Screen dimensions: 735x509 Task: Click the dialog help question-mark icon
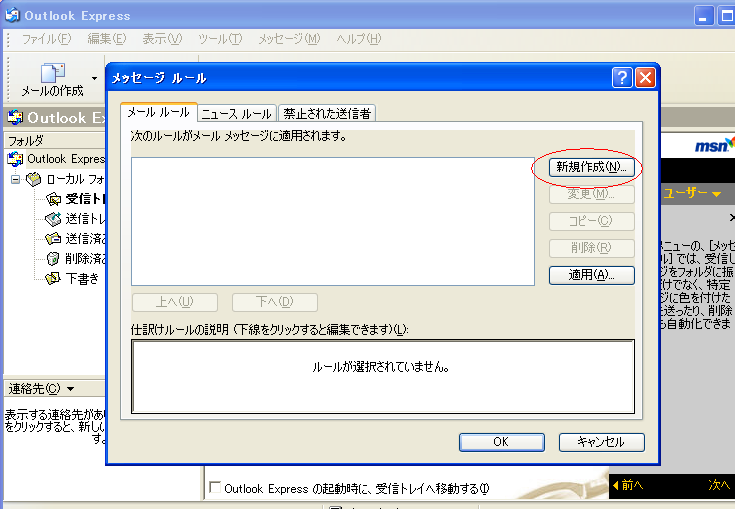click(622, 78)
